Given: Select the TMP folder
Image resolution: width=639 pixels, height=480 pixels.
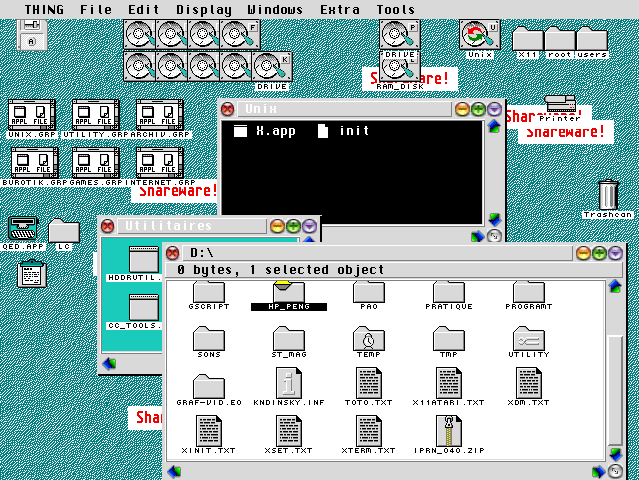Looking at the screenshot, I should (x=449, y=342).
